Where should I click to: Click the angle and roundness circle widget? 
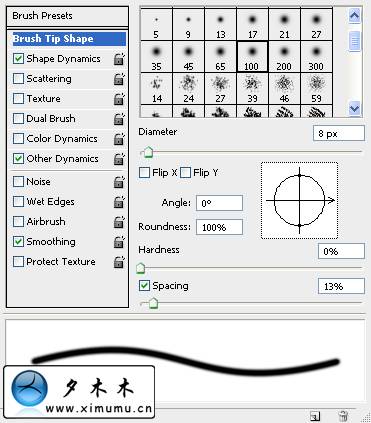(x=299, y=201)
